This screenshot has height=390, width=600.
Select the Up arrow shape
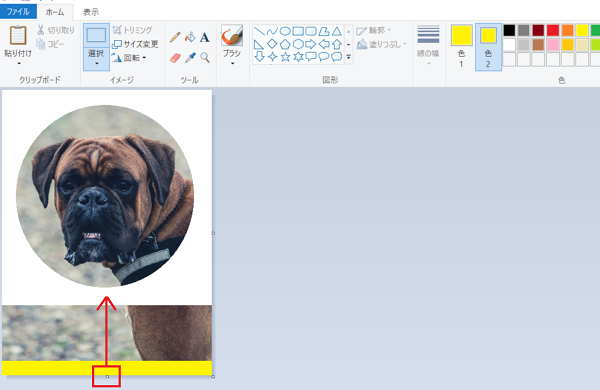coord(337,44)
